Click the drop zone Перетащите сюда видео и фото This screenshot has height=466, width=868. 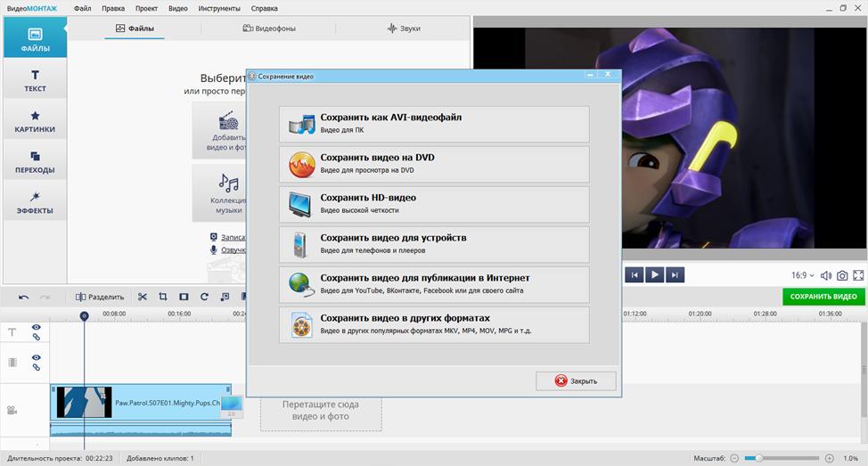point(321,411)
